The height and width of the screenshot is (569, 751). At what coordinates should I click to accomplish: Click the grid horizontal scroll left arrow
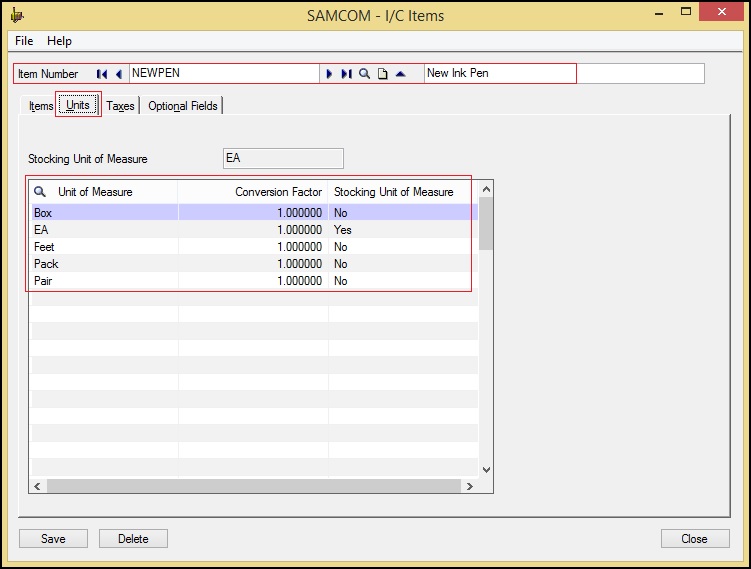pyautogui.click(x=37, y=486)
